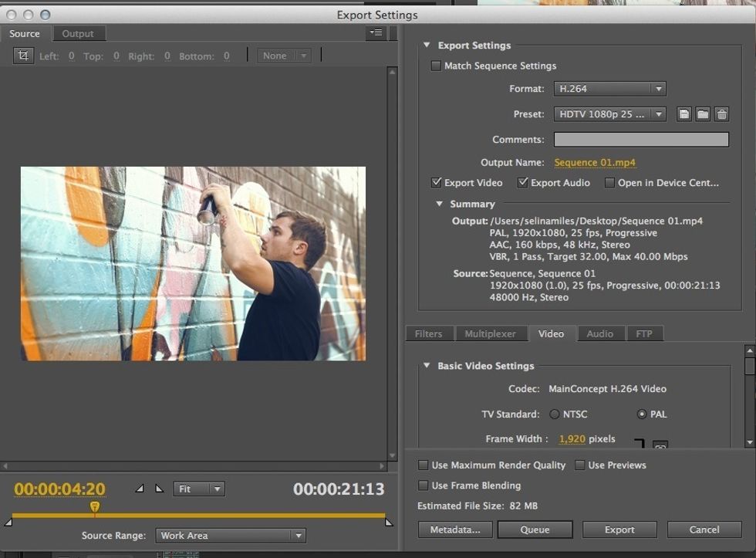Set the In point on the timeline
756x558 pixels.
(x=140, y=488)
